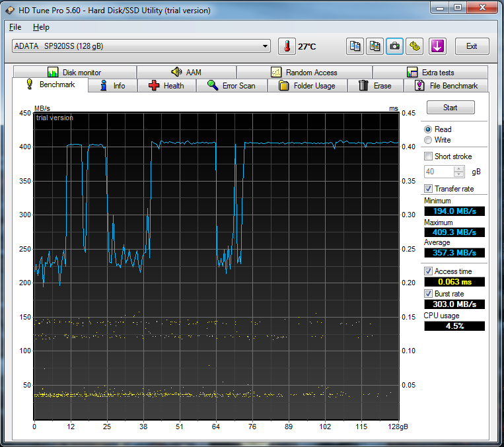
Task: Select the Write radio button
Action: (429, 140)
